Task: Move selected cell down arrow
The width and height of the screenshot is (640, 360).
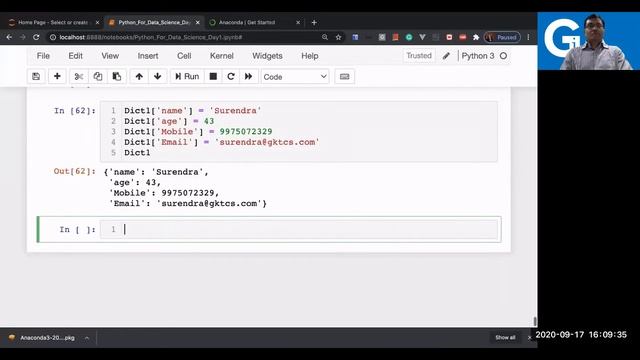Action: click(x=158, y=76)
